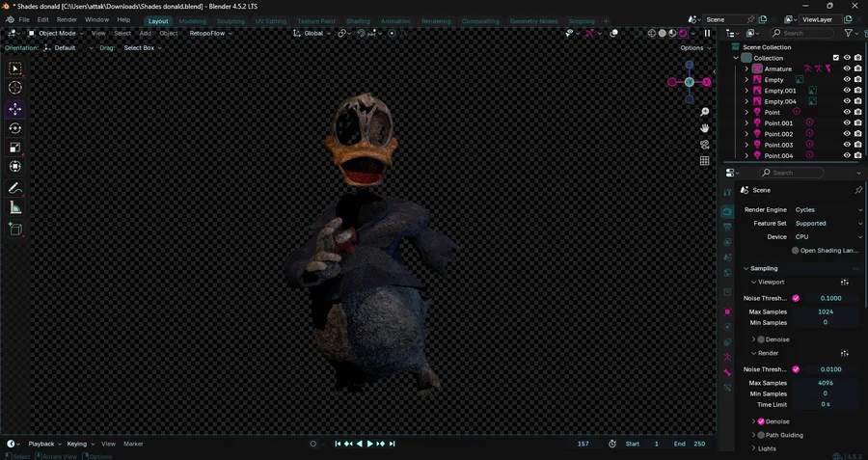Open the Render Engine Cycles dropdown
The width and height of the screenshot is (868, 460).
(x=827, y=210)
